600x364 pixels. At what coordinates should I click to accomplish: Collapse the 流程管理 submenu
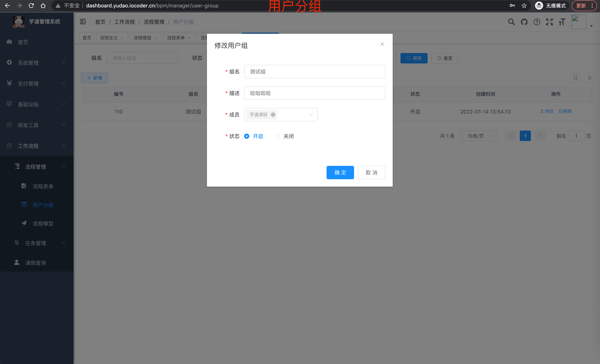37,167
